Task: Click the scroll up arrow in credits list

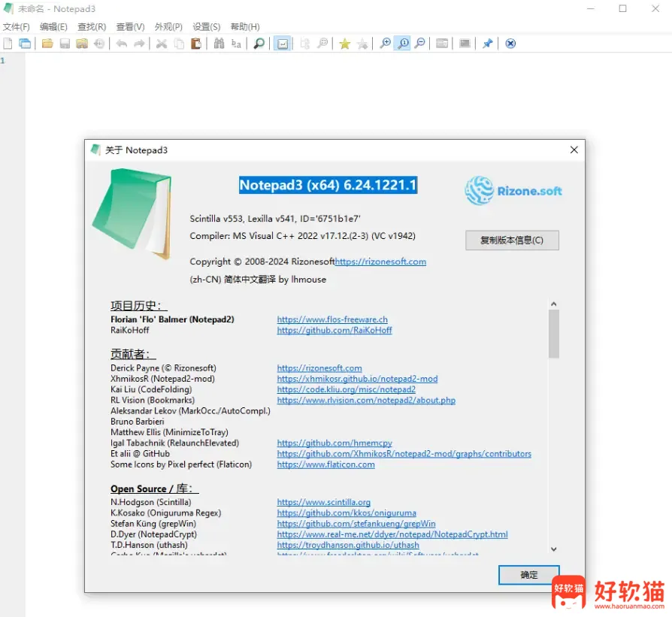Action: [x=554, y=304]
